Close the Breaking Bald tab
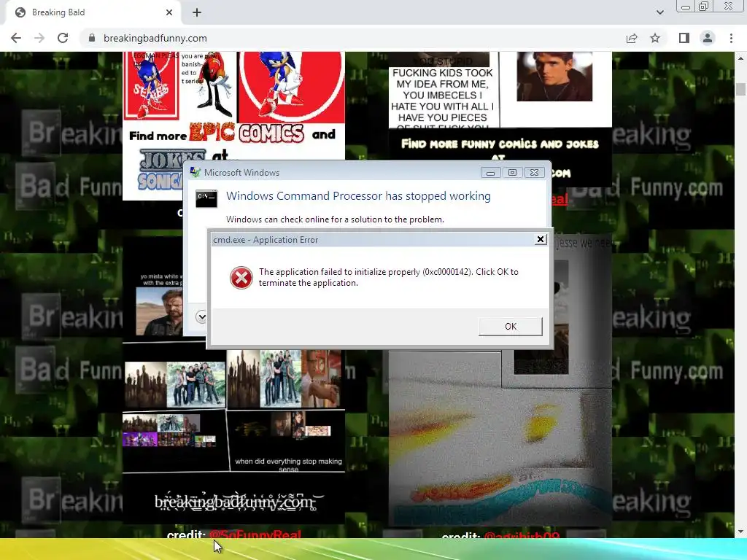The image size is (747, 560). [169, 13]
